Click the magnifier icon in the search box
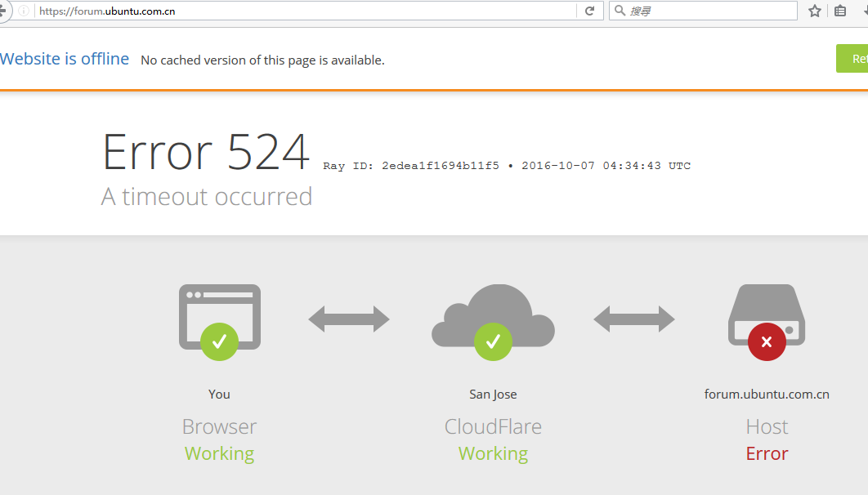The height and width of the screenshot is (495, 868). [620, 11]
